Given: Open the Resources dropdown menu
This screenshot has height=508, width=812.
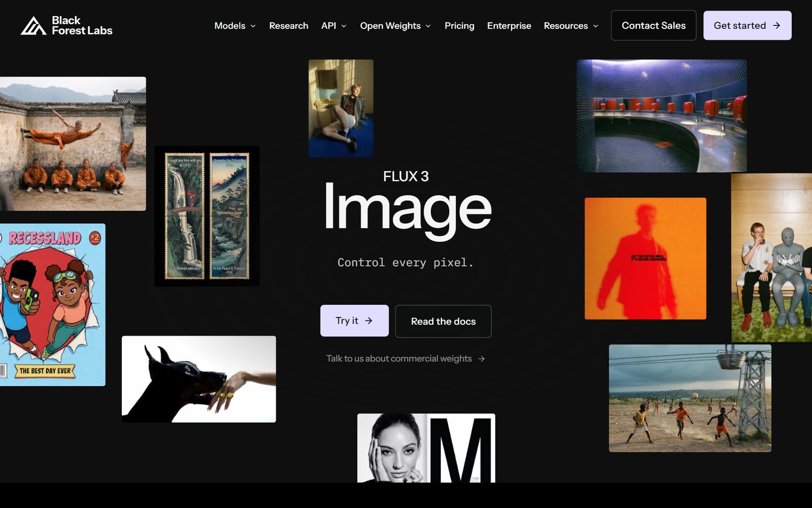Looking at the screenshot, I should pos(571,25).
